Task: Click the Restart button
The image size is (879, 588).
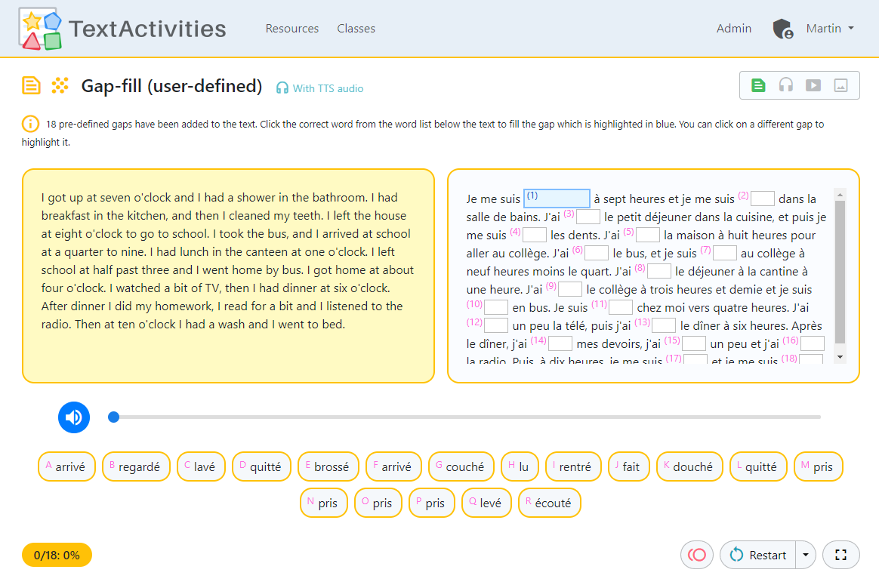Action: pyautogui.click(x=758, y=555)
